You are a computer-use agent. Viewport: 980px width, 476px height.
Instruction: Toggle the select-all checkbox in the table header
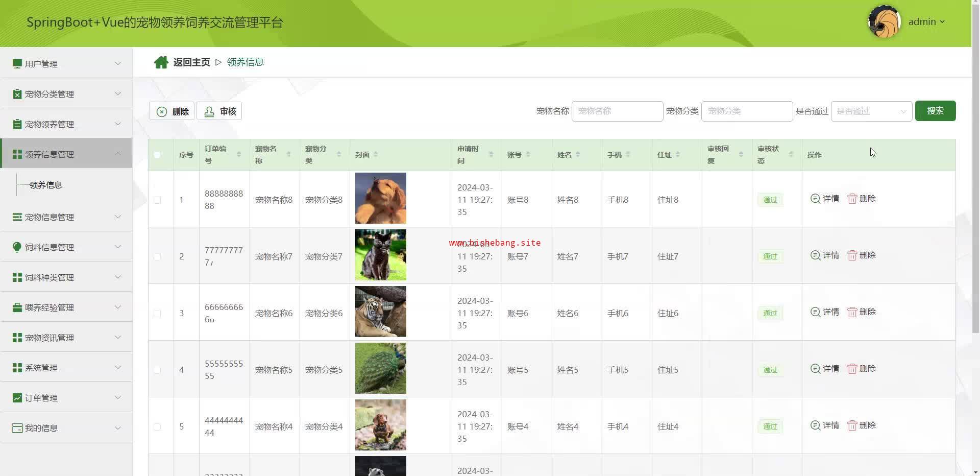click(x=157, y=155)
